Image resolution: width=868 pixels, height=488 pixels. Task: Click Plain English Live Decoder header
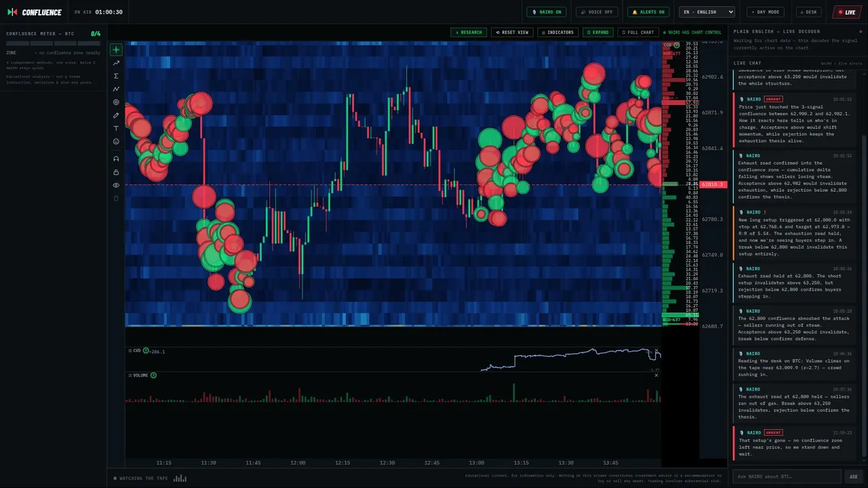[x=776, y=31]
